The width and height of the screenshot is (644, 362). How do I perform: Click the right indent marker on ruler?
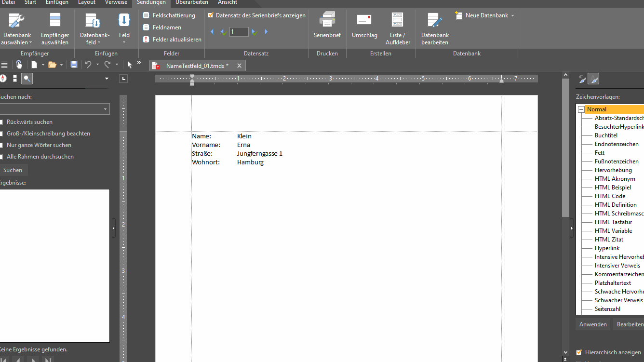tap(501, 80)
